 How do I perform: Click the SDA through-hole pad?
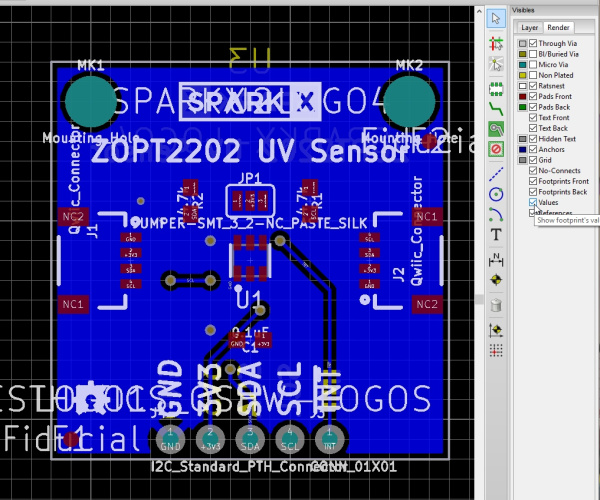click(x=250, y=440)
